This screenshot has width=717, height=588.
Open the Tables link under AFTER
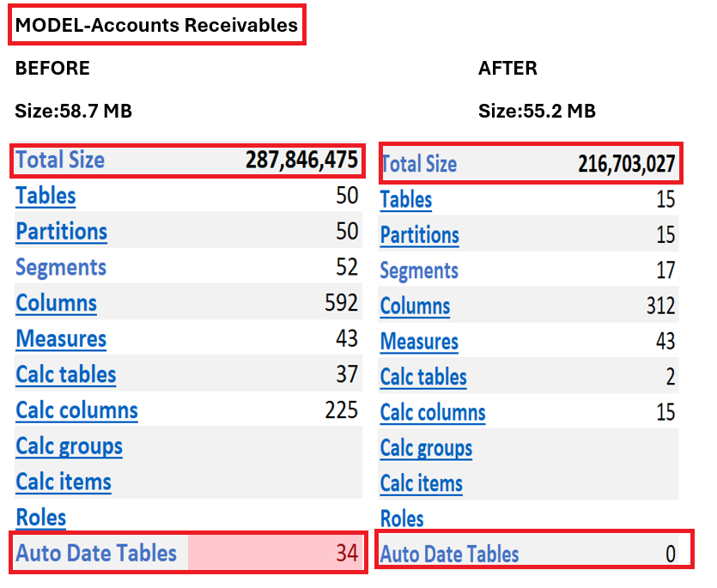[x=405, y=200]
